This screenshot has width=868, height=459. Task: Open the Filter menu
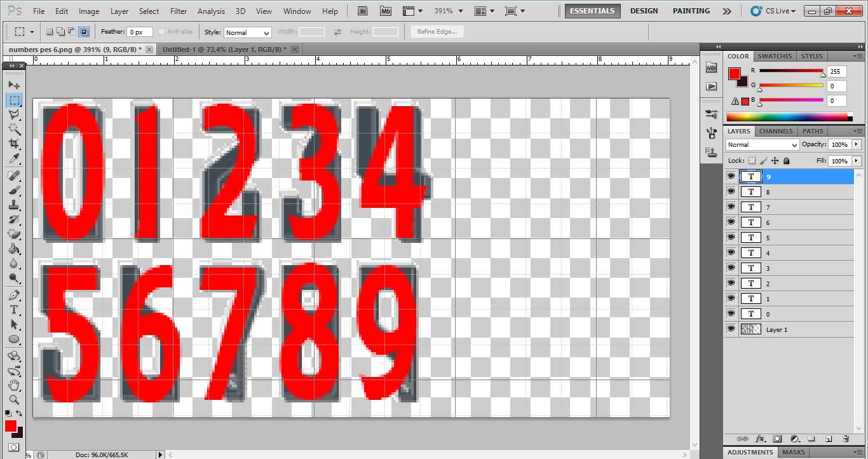pos(178,11)
